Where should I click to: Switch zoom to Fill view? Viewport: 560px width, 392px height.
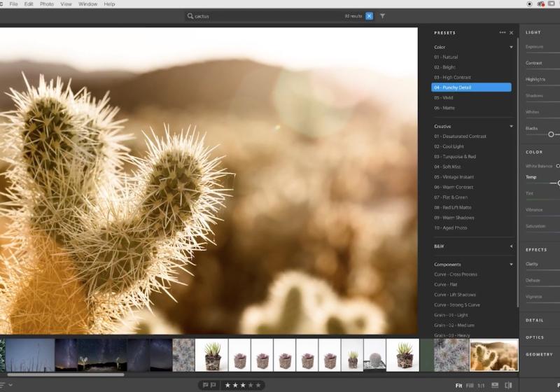469,386
